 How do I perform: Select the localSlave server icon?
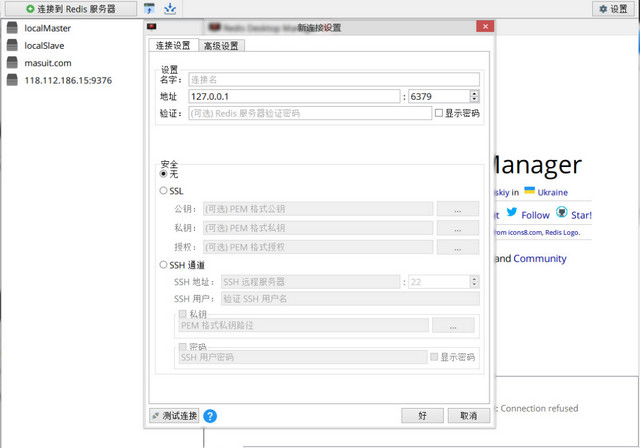[12, 45]
